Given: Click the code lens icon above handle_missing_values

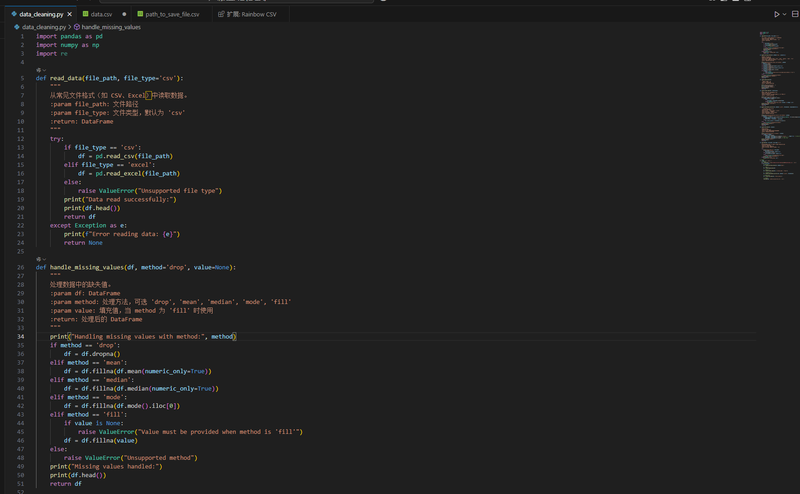Looking at the screenshot, I should tap(38, 259).
